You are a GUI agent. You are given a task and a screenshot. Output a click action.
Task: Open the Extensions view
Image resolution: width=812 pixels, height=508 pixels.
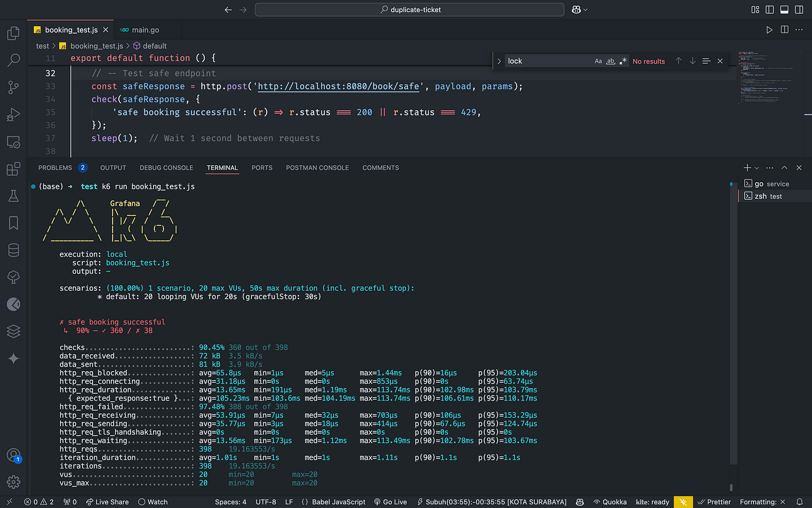[x=13, y=169]
